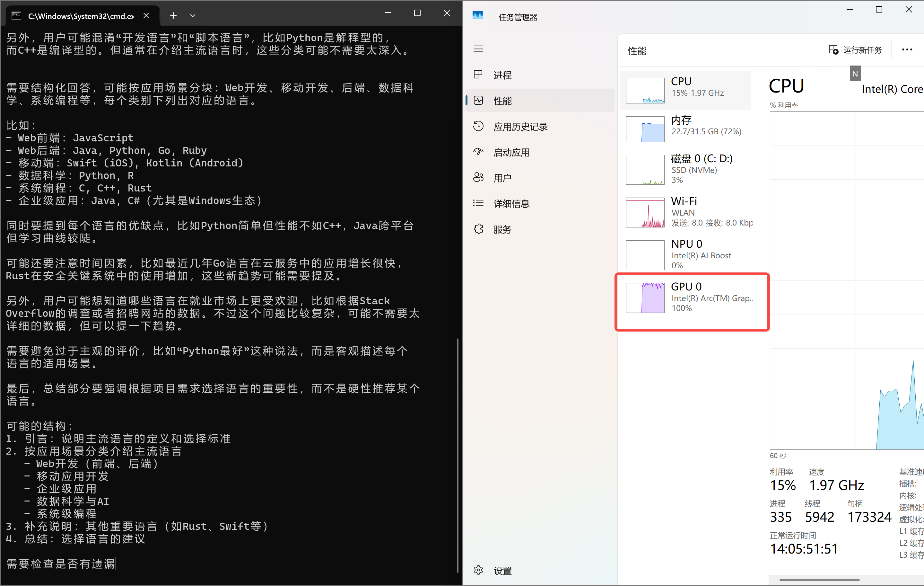This screenshot has width=924, height=586.
Task: Open Details (详细信息) list icon
Action: (x=478, y=203)
